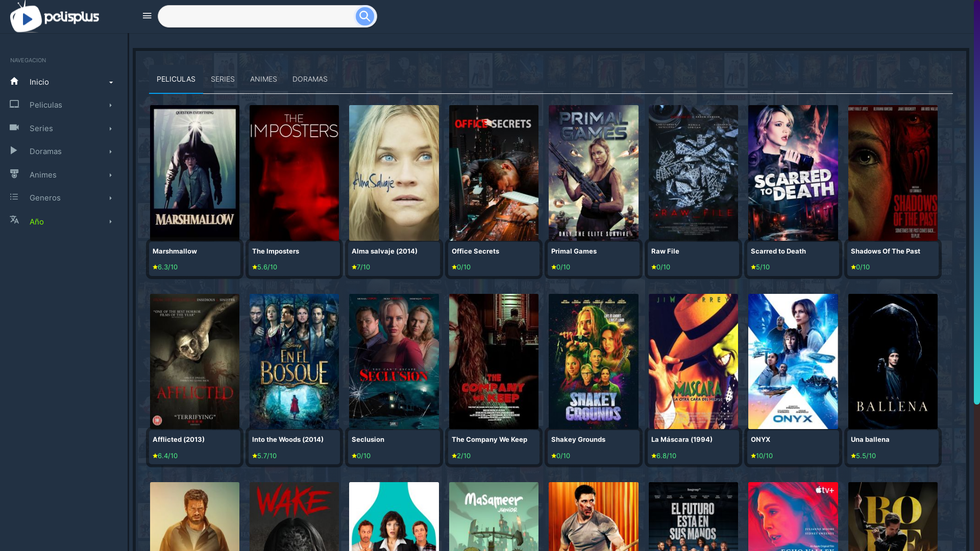Click the ONYX 10/10 star rating
The image size is (980, 551).
point(762,456)
